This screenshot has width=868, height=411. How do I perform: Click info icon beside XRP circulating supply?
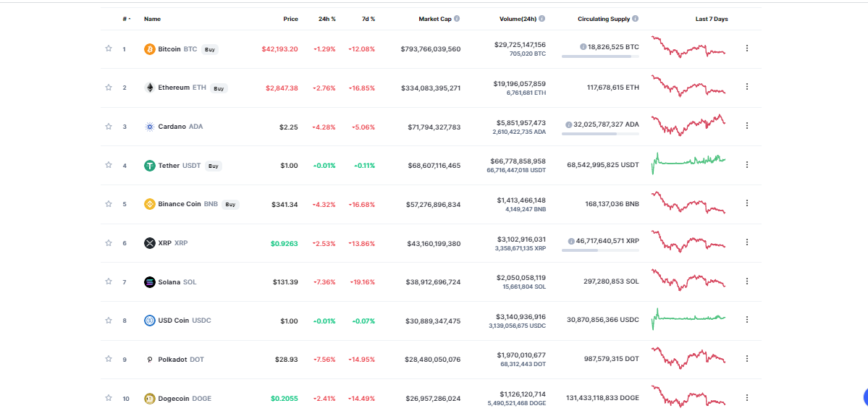coord(571,241)
